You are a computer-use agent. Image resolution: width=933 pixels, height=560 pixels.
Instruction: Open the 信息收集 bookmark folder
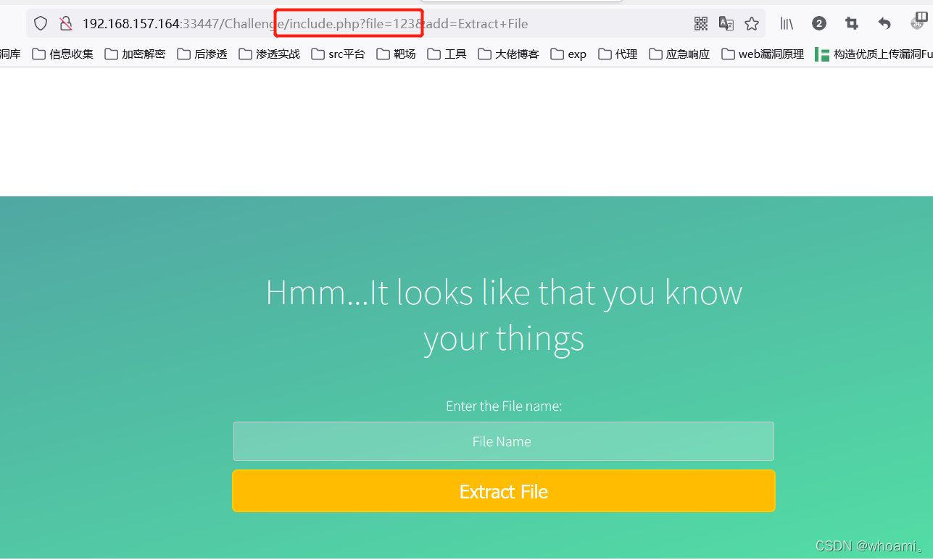coord(62,54)
